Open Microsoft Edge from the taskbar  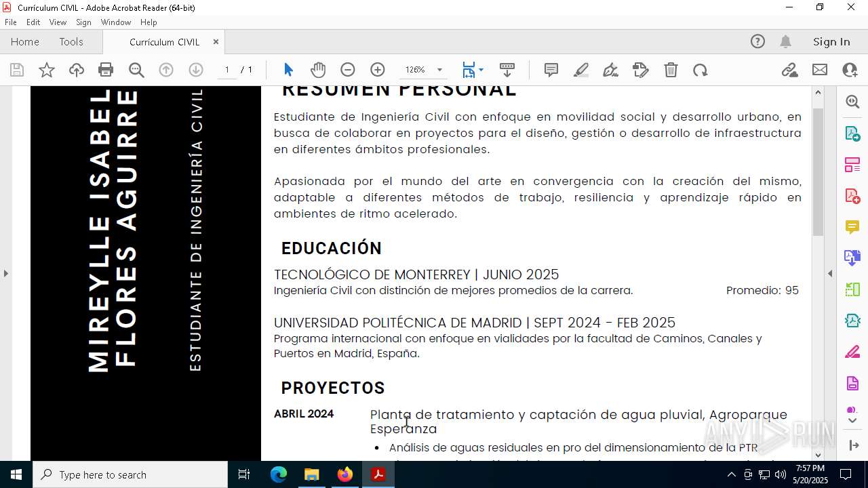click(x=279, y=474)
